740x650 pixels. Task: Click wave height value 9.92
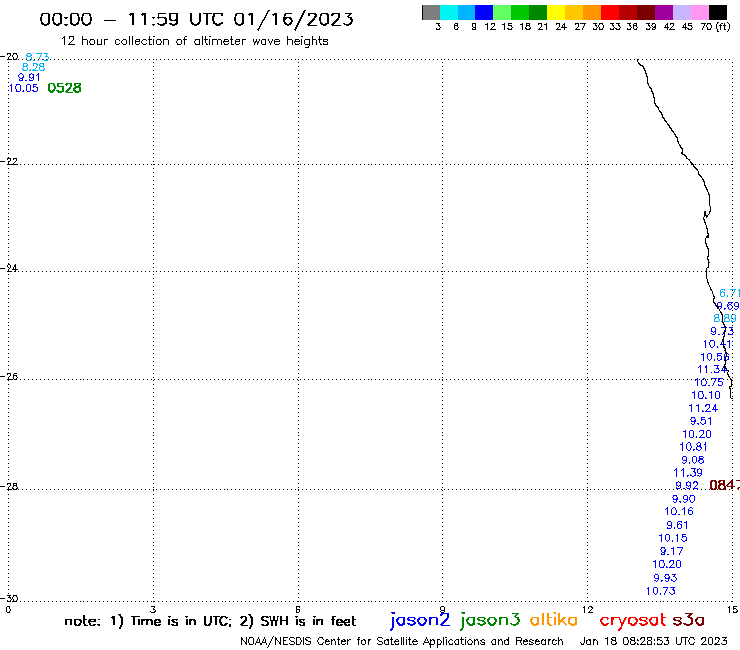pyautogui.click(x=687, y=486)
